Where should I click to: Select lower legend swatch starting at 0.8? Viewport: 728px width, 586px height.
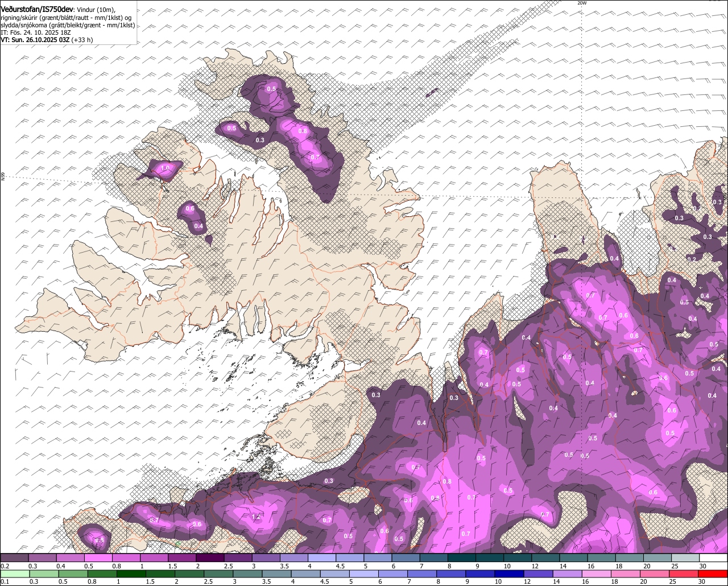[101, 574]
